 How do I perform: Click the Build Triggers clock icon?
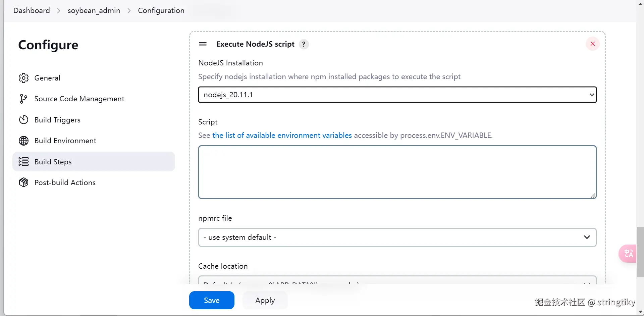tap(23, 120)
